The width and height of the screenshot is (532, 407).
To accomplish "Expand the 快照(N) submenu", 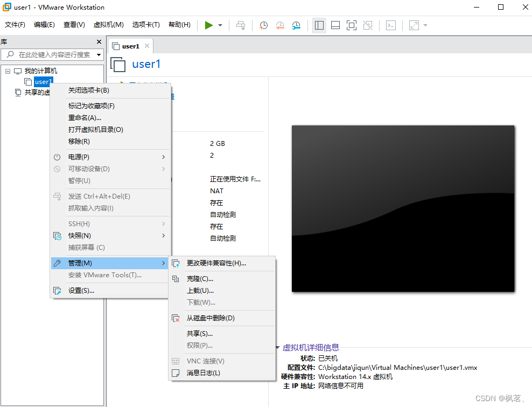I will pyautogui.click(x=110, y=236).
